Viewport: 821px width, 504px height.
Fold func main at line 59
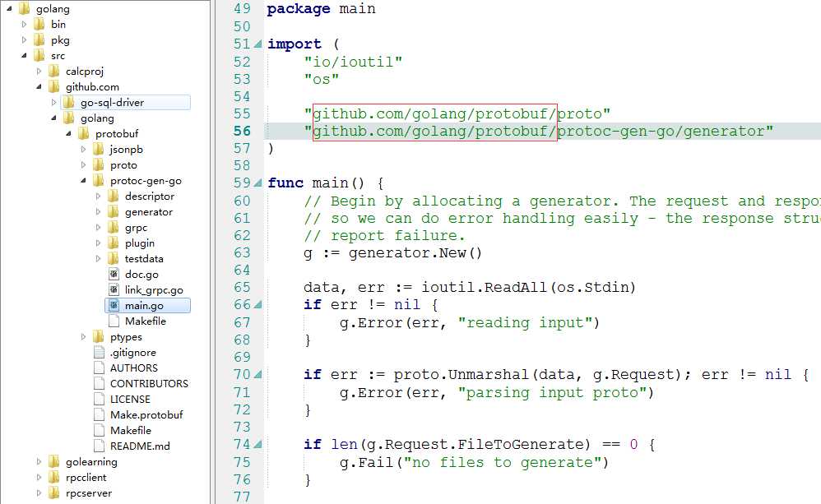[x=257, y=183]
